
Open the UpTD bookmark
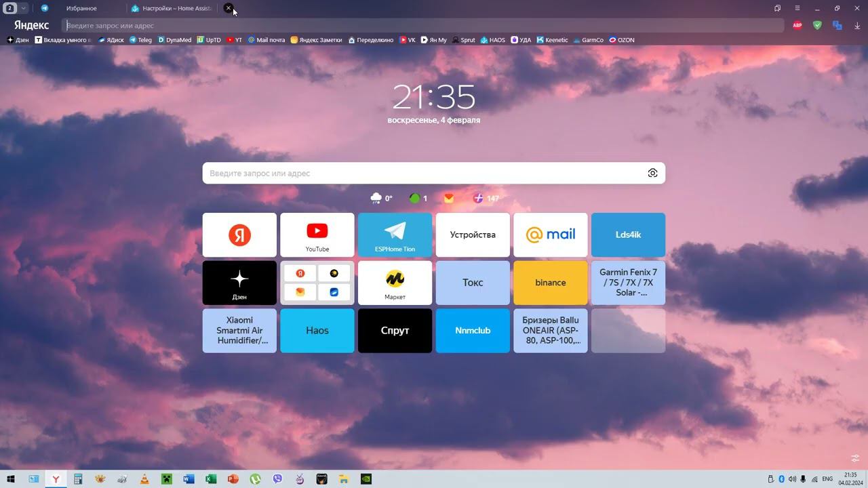point(209,40)
